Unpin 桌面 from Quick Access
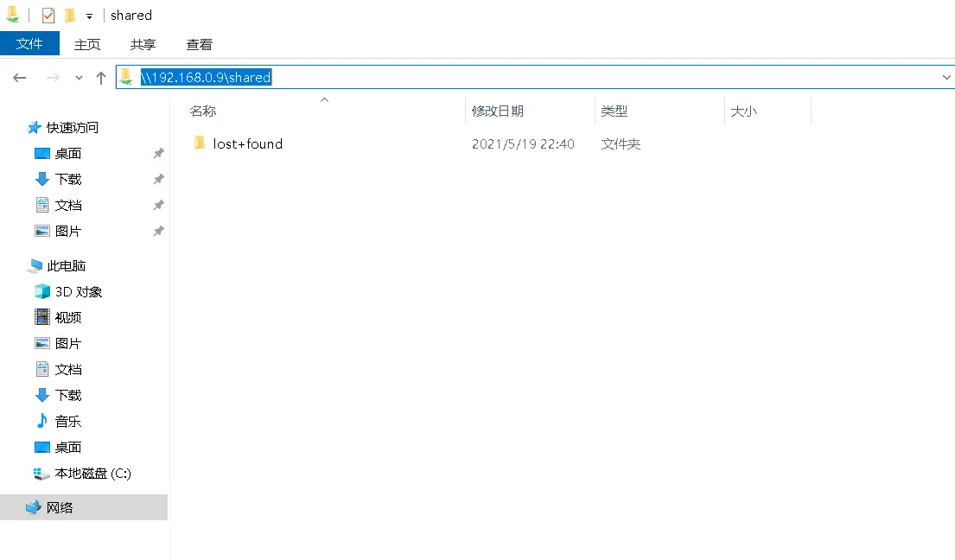955x560 pixels. coord(158,153)
